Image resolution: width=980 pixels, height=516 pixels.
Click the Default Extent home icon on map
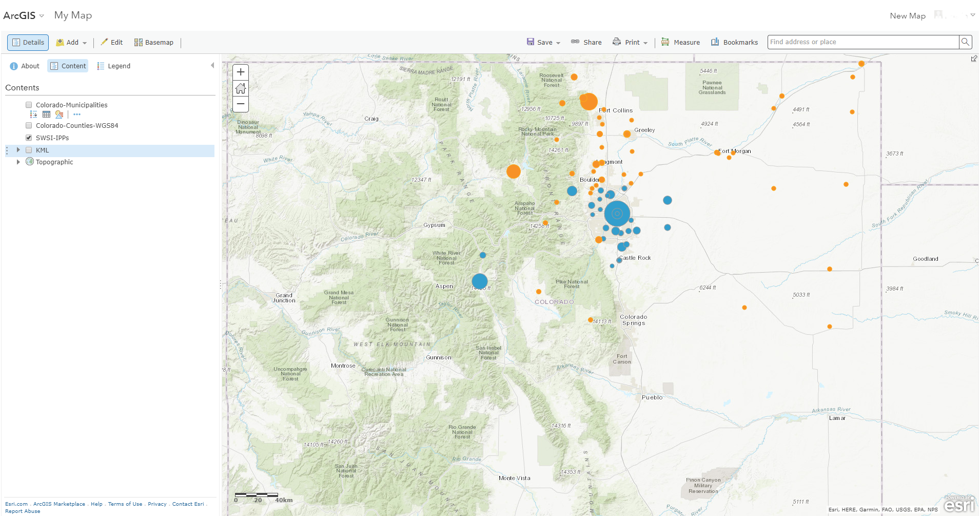pos(240,88)
